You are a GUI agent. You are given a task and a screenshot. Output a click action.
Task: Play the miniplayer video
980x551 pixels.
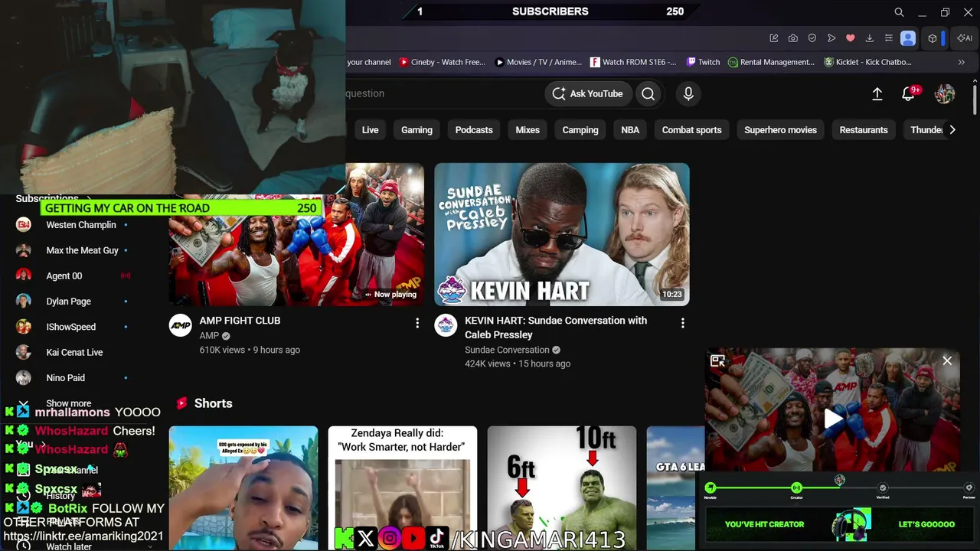(x=832, y=418)
